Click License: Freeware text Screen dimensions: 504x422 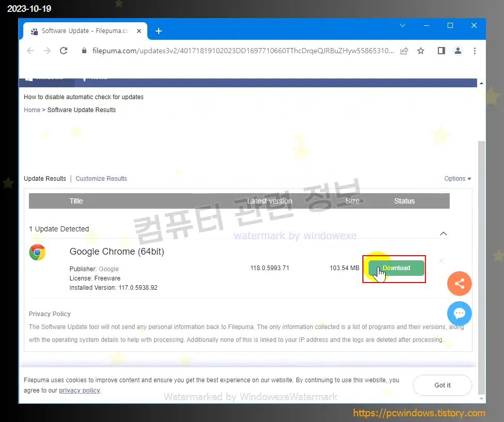(95, 278)
